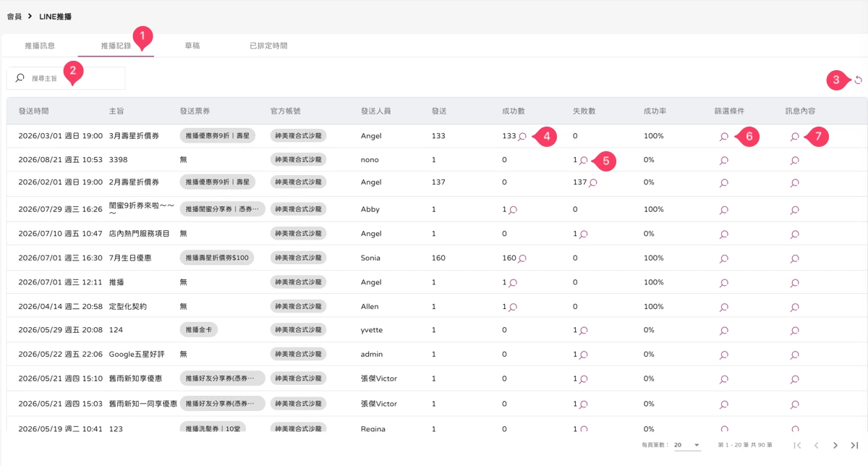Select the 推播記錄 tab
The height and width of the screenshot is (466, 868).
click(116, 46)
